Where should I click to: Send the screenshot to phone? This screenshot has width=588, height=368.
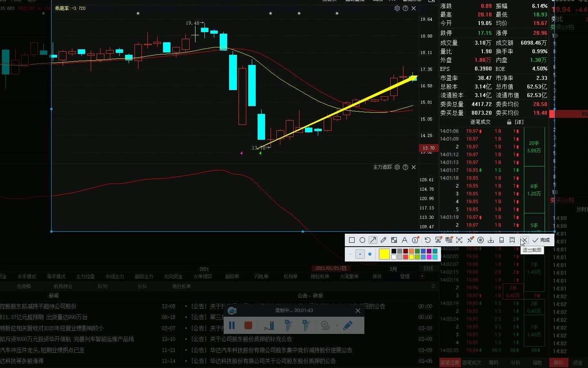tap(502, 240)
